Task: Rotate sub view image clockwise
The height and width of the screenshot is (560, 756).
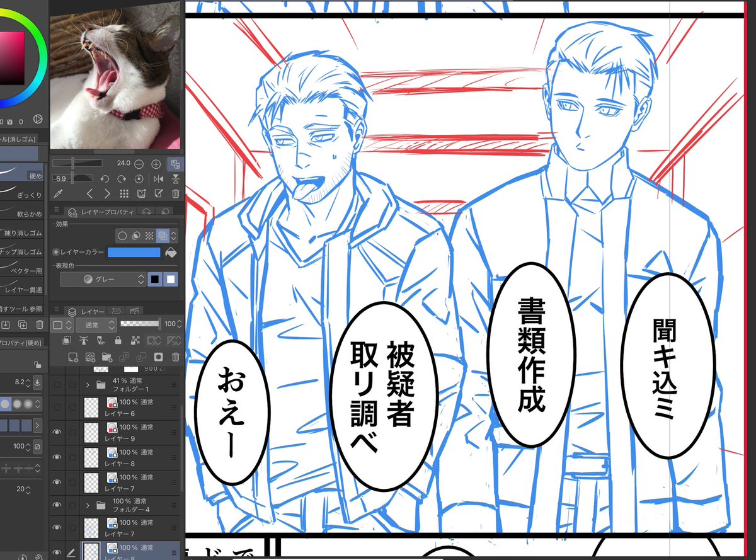Action: pyautogui.click(x=122, y=179)
